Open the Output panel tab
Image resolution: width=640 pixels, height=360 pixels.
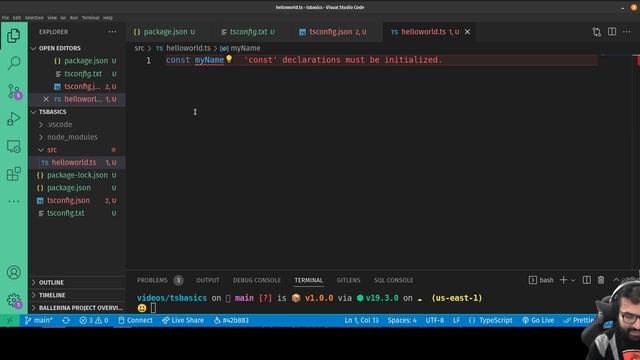coord(208,280)
